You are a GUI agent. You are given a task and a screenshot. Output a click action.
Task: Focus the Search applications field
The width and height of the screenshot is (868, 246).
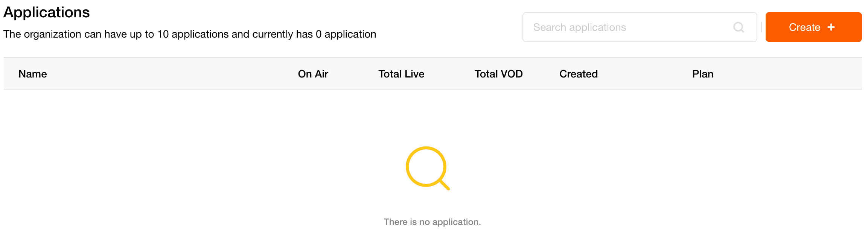point(640,27)
